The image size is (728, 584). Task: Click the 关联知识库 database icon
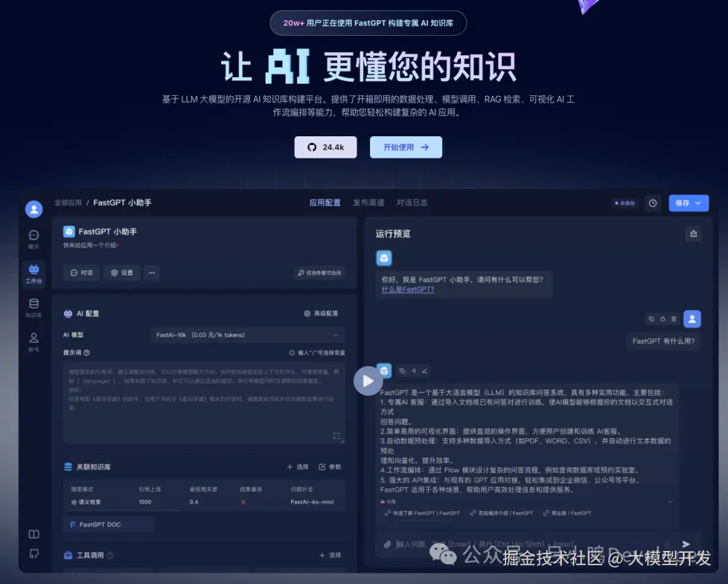coord(68,467)
